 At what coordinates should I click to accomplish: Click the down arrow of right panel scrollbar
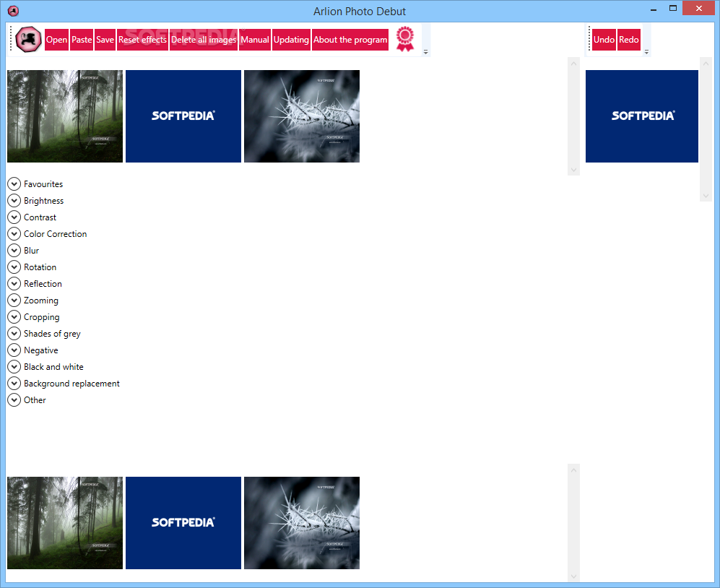point(706,196)
